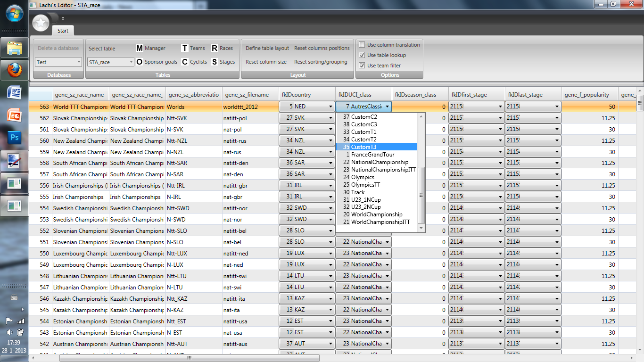
Task: Click Define table layout button
Action: 267,48
